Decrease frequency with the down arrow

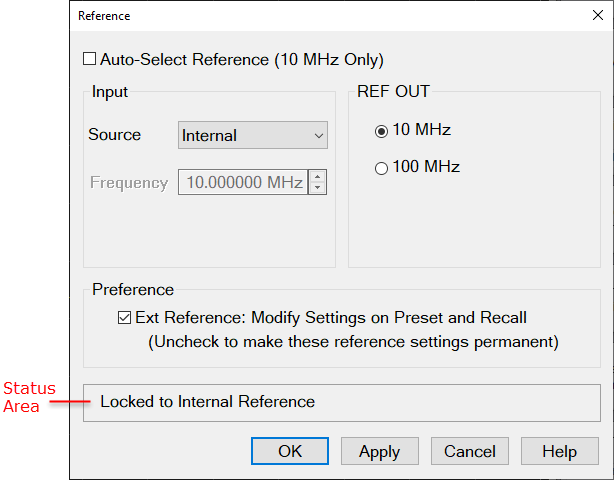(318, 188)
